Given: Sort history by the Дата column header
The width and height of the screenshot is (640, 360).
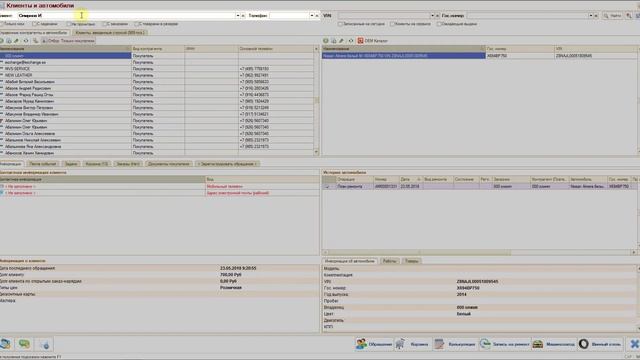Looking at the screenshot, I should (x=410, y=179).
